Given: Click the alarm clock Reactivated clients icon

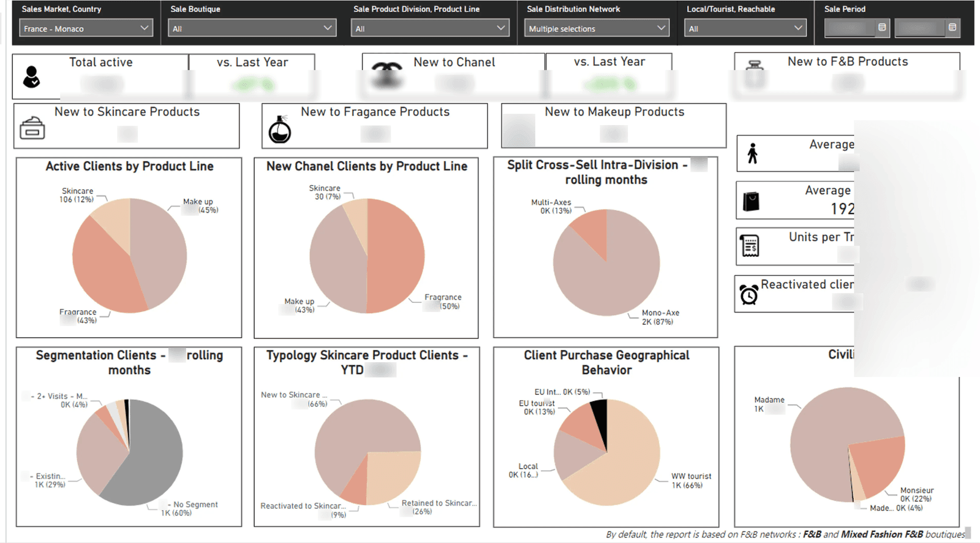Looking at the screenshot, I should tap(748, 294).
